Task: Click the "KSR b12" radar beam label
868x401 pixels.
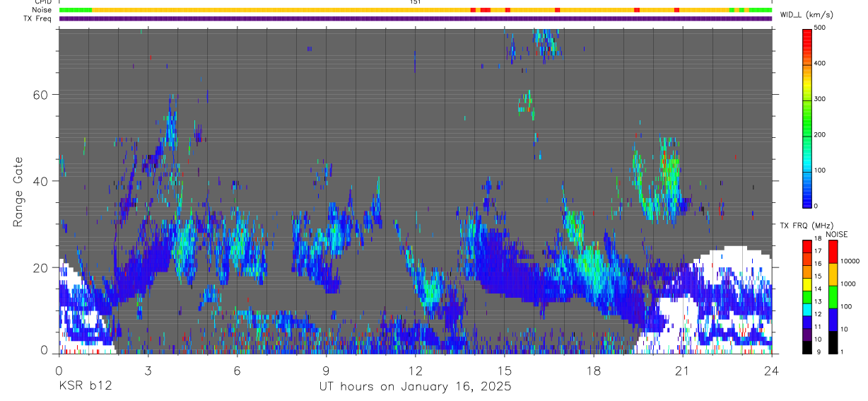Action: [84, 386]
